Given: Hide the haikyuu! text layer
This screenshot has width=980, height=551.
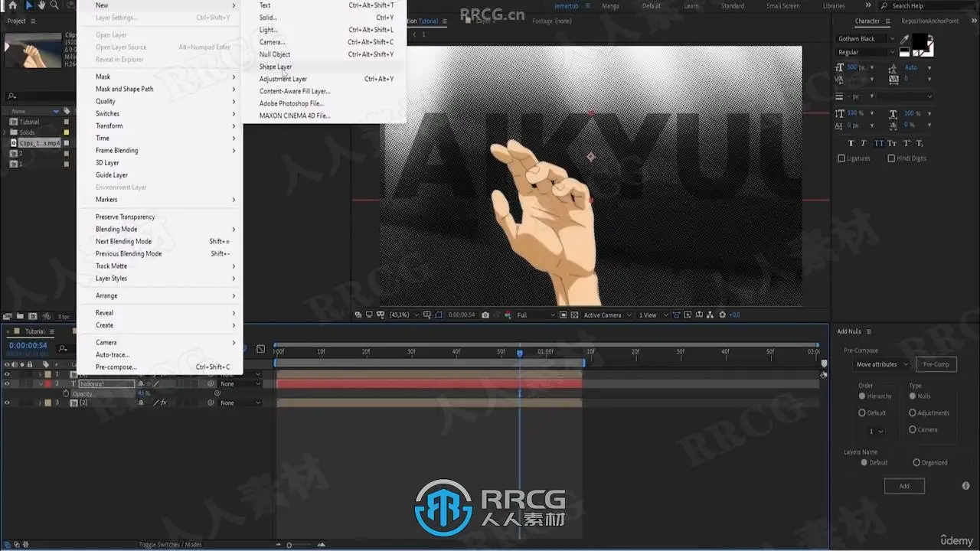Looking at the screenshot, I should [x=7, y=383].
